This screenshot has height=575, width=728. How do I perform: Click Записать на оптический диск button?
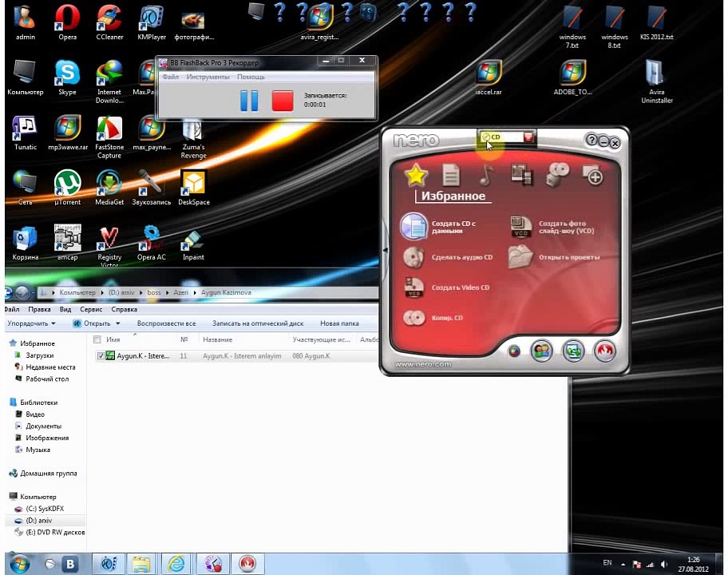click(258, 323)
